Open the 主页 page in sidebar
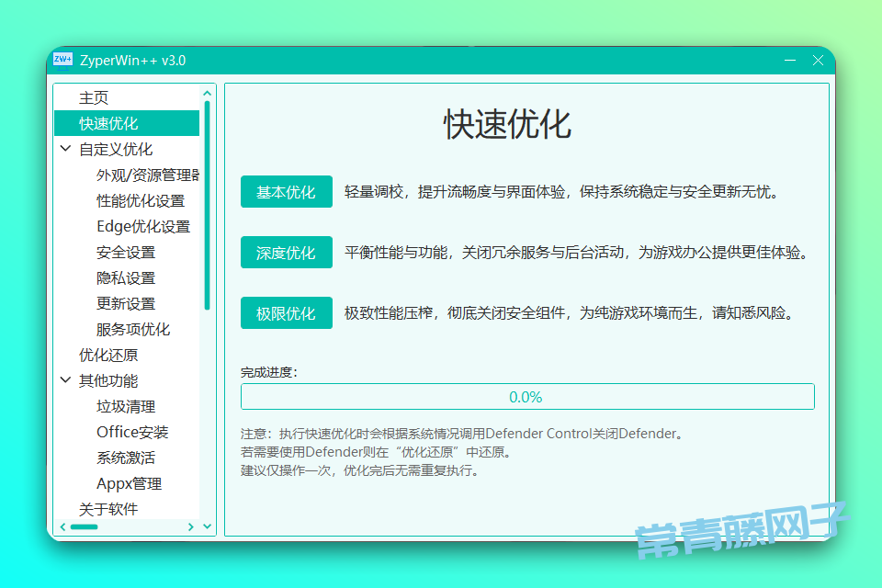This screenshot has width=882, height=588. [x=94, y=97]
